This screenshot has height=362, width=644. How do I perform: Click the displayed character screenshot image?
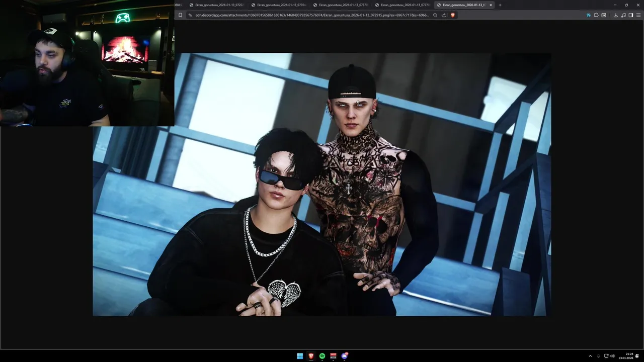pos(322,185)
